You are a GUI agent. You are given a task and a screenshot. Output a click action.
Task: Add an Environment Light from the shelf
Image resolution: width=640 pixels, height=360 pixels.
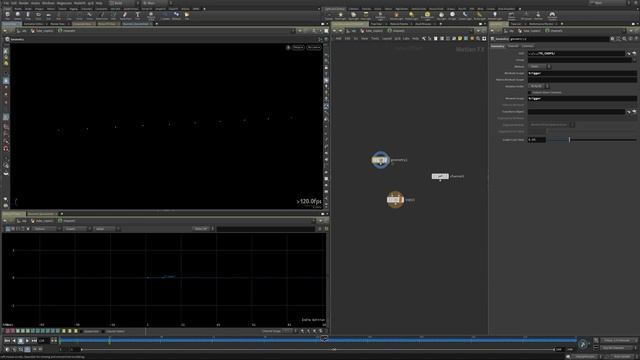click(x=427, y=16)
